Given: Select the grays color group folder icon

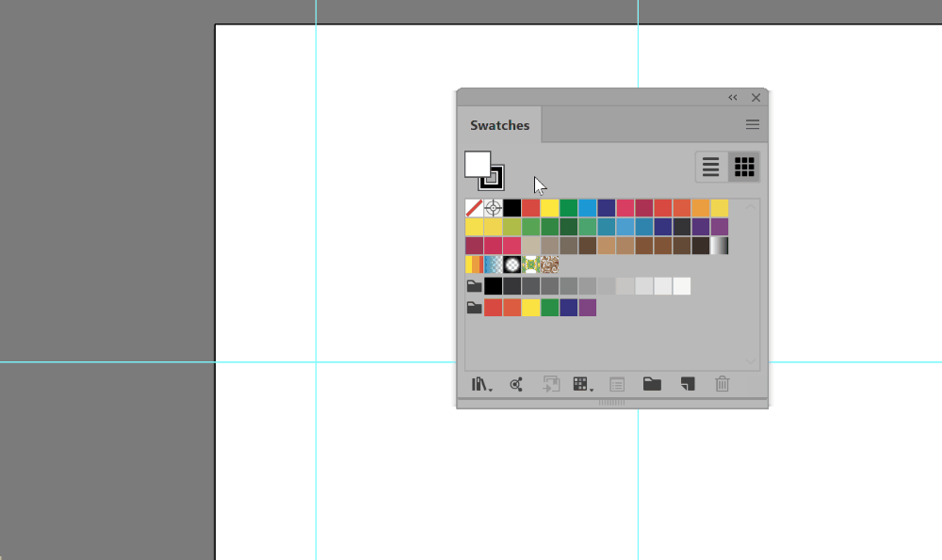Looking at the screenshot, I should 474,286.
